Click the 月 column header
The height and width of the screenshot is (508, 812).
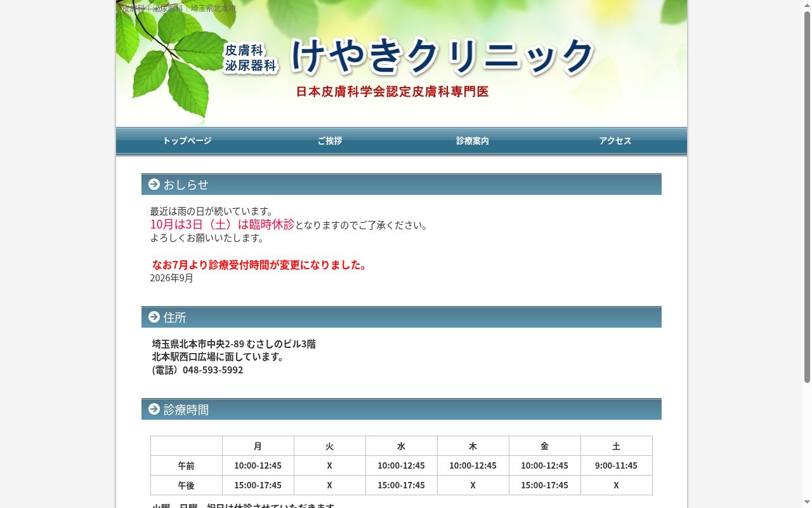click(x=258, y=446)
